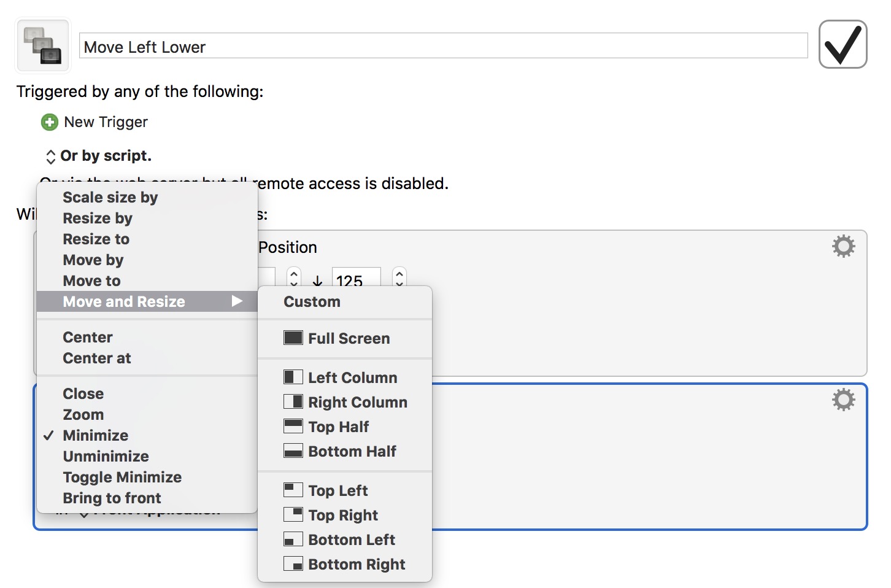Click the Left Column layout icon
891x588 pixels.
pyautogui.click(x=293, y=377)
